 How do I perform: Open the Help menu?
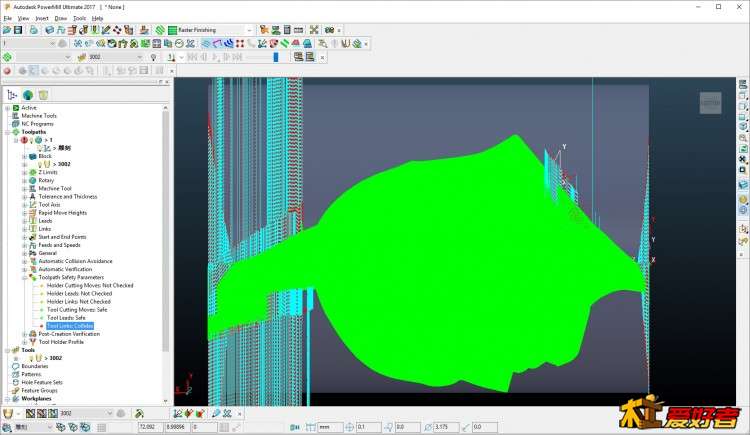(x=98, y=18)
